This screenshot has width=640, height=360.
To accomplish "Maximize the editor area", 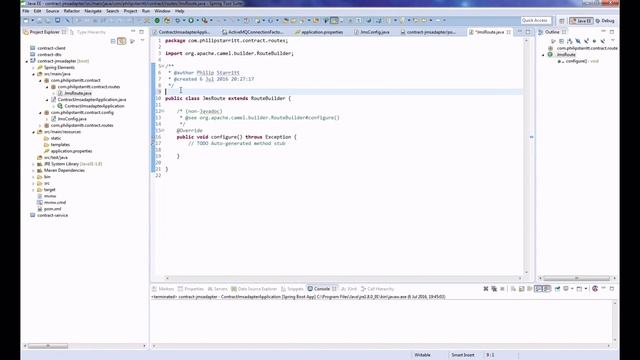I will [x=528, y=31].
